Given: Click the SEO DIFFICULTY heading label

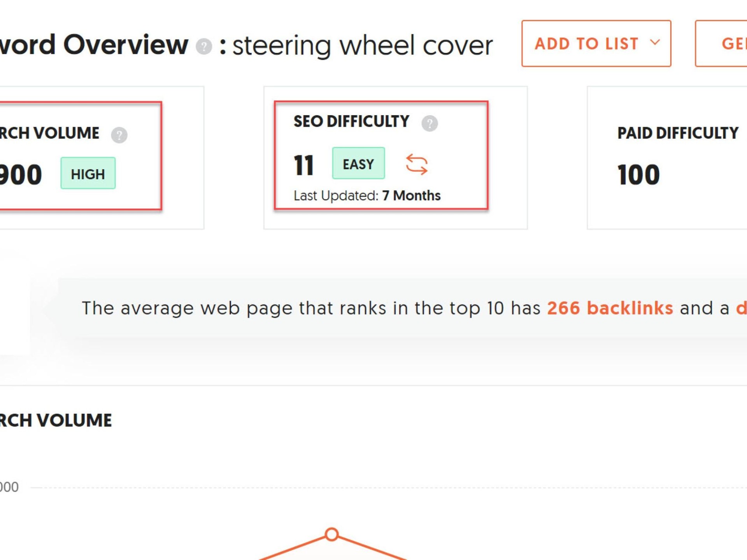Looking at the screenshot, I should [351, 122].
